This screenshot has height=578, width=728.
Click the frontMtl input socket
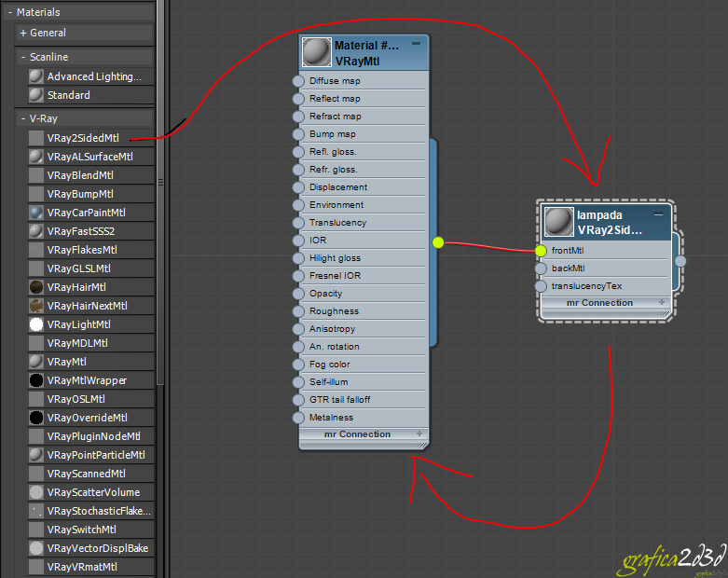(x=541, y=251)
